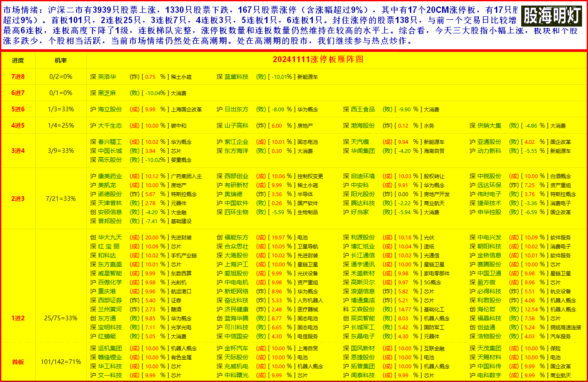Image resolution: width=588 pixels, height=382 pixels.
Task: Click the 白酒概念 concept tag
Action: tap(561, 176)
